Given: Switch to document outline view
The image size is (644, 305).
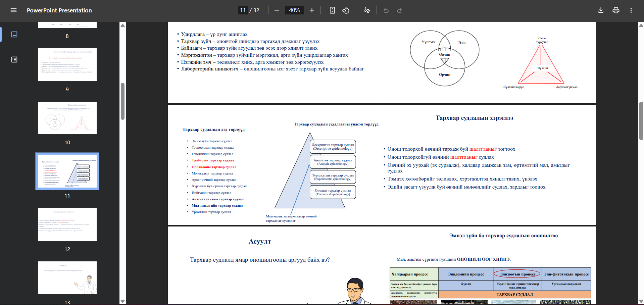Looking at the screenshot, I should pyautogui.click(x=14, y=60).
